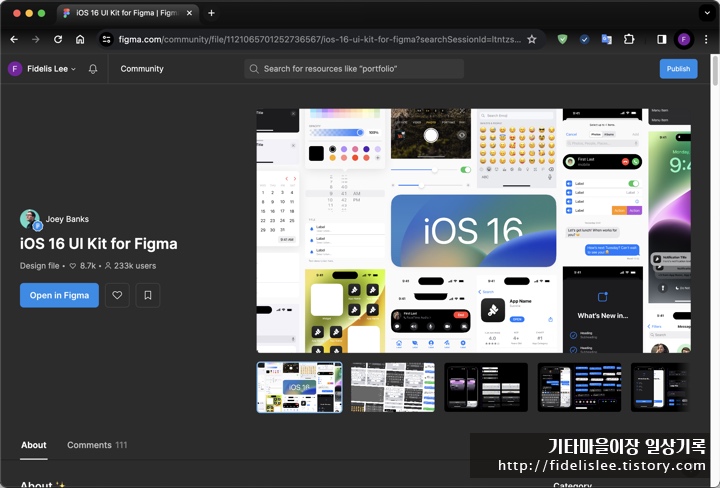Close the iOS 16 UI Kit tab

tap(189, 13)
